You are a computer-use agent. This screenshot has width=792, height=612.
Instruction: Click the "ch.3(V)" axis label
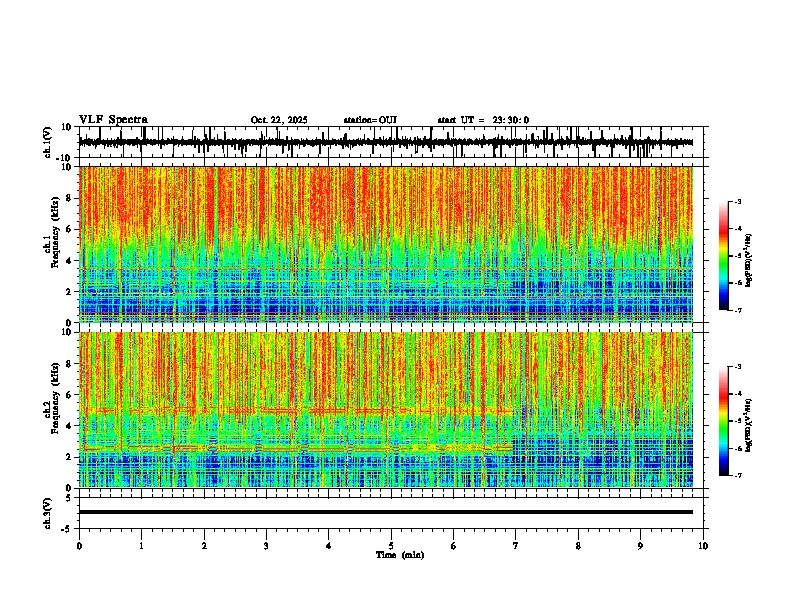[48, 513]
